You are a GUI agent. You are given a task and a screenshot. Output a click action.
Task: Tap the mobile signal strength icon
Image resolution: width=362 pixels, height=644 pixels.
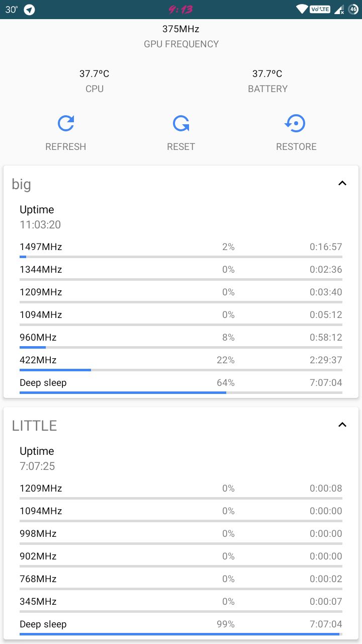pyautogui.click(x=339, y=10)
